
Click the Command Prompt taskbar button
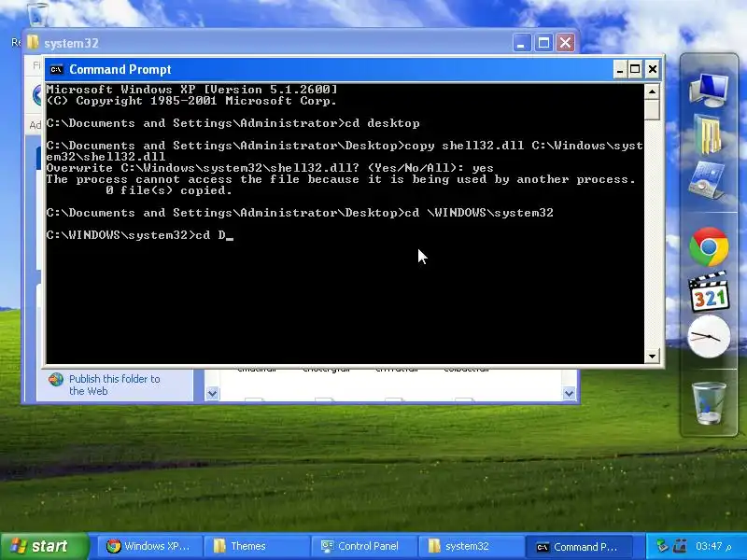(579, 547)
